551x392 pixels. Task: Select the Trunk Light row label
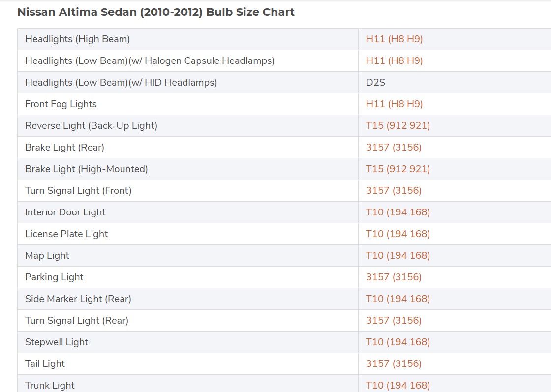(50, 385)
